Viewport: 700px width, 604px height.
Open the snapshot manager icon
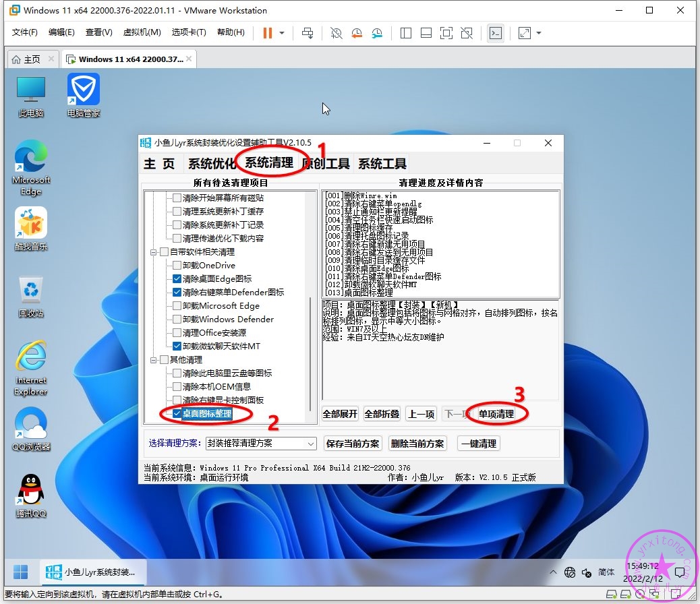[x=377, y=33]
